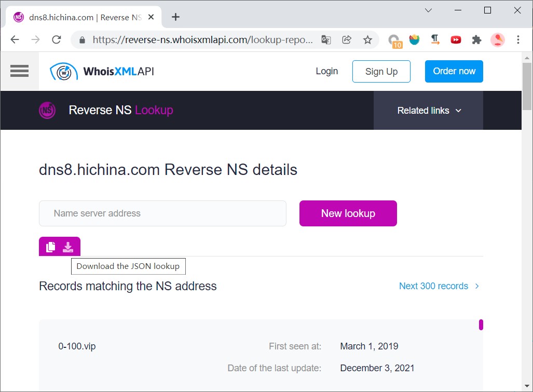Screen dimensions: 533x392
Task: Go forward to the next page
Action: [35, 40]
